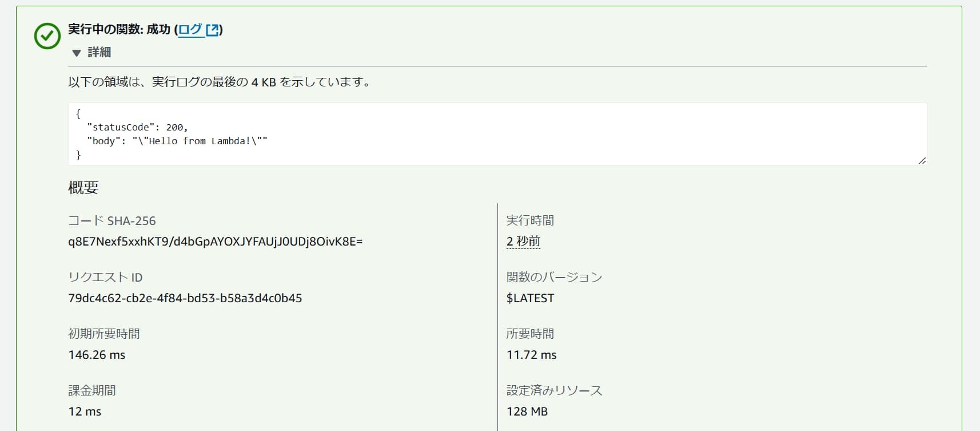
Task: Click the "body" Hello from Lambda line
Action: pyautogui.click(x=177, y=141)
